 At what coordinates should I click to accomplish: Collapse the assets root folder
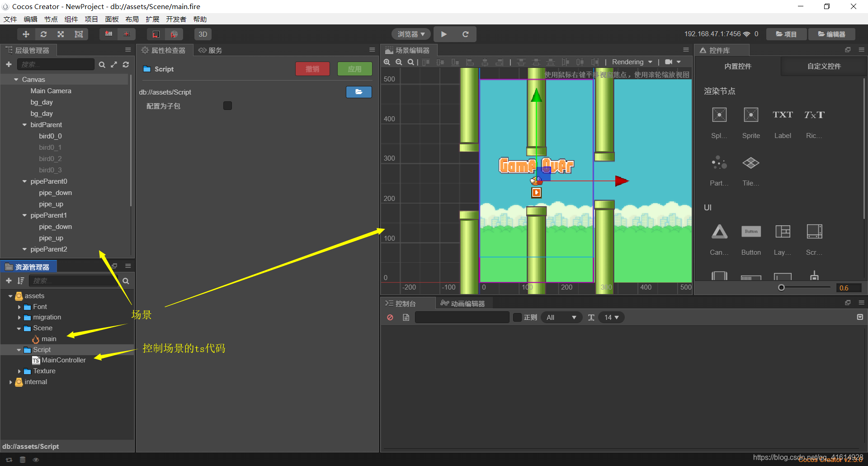(10, 296)
